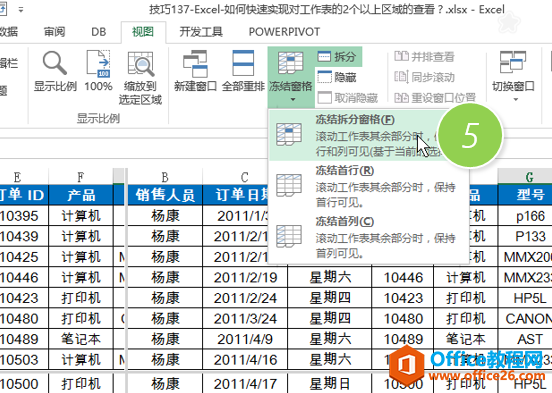Select column B header
This screenshot has height=393, width=552.
tap(165, 177)
